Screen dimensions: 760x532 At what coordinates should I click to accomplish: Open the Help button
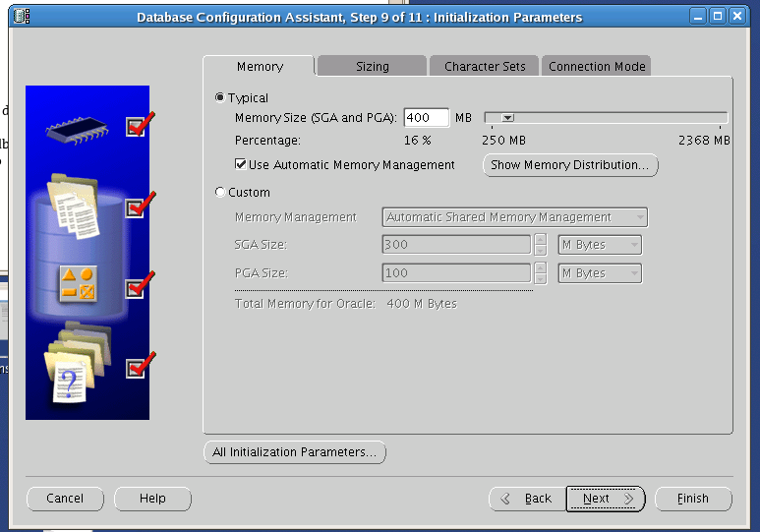152,499
